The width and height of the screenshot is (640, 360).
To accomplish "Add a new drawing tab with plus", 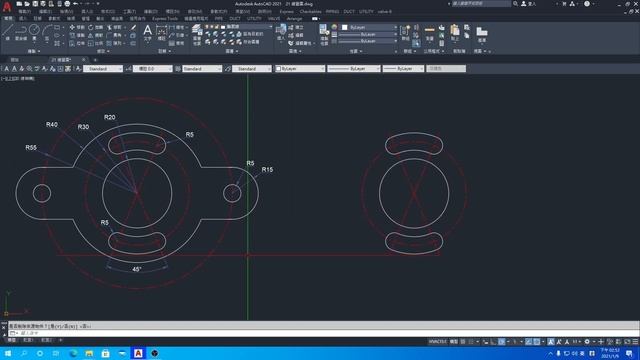I will click(95, 60).
